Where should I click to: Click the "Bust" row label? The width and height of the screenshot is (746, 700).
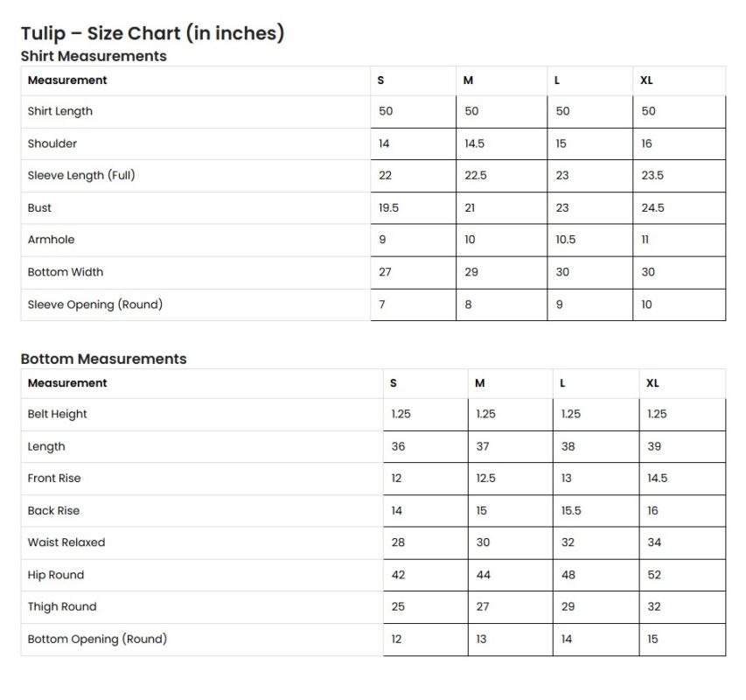pos(39,207)
